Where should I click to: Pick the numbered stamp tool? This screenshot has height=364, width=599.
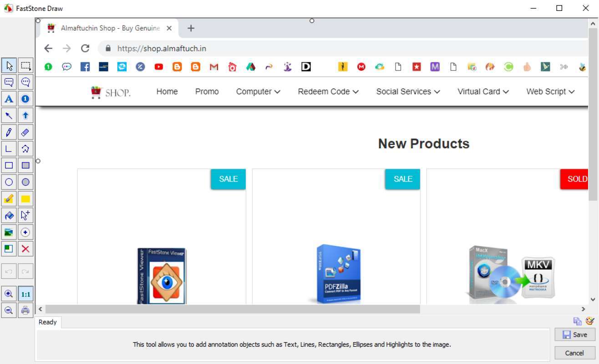click(x=25, y=99)
